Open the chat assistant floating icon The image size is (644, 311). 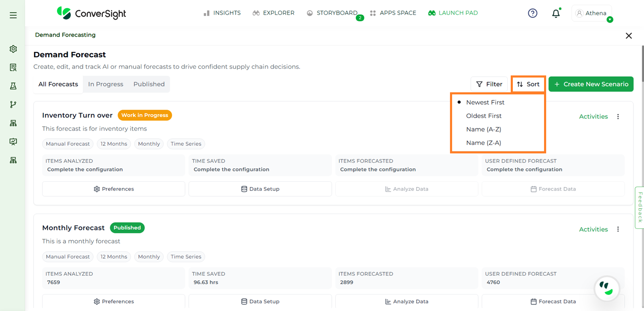click(x=606, y=289)
